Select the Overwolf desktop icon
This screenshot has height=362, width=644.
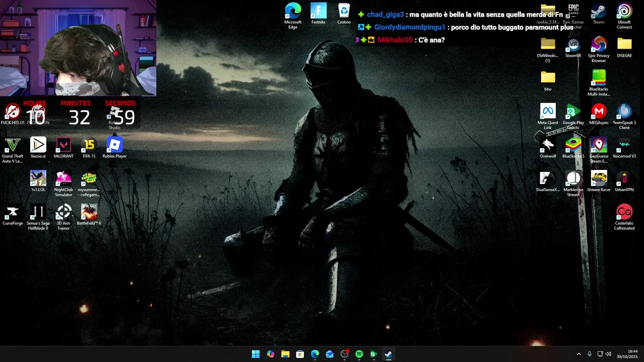coord(548,148)
